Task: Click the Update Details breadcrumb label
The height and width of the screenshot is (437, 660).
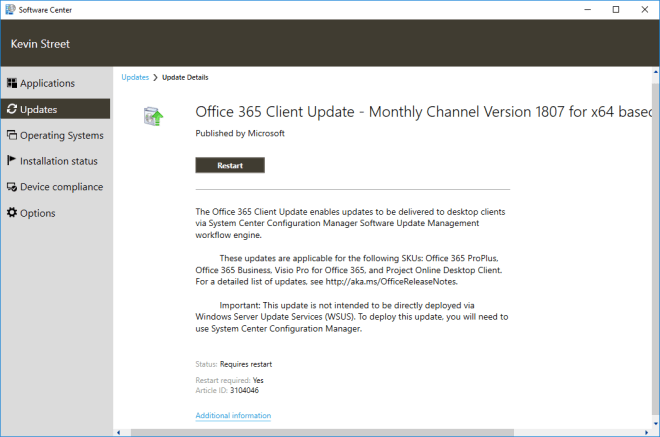Action: click(x=185, y=77)
